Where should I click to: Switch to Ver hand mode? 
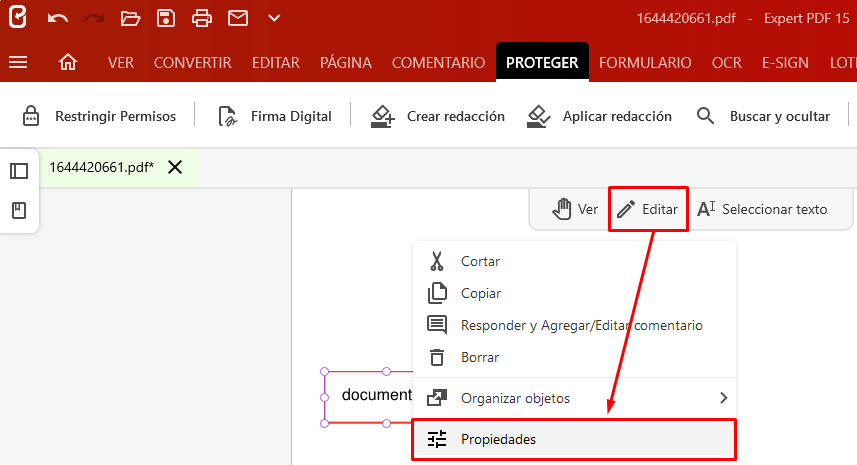tap(574, 209)
